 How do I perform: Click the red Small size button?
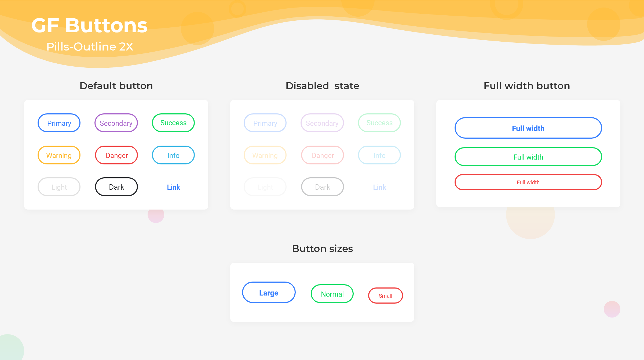(385, 296)
